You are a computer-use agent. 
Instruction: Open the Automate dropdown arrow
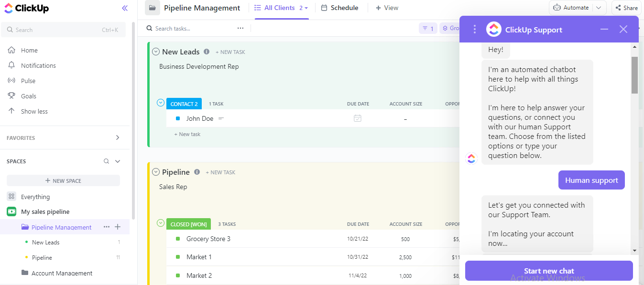click(599, 8)
